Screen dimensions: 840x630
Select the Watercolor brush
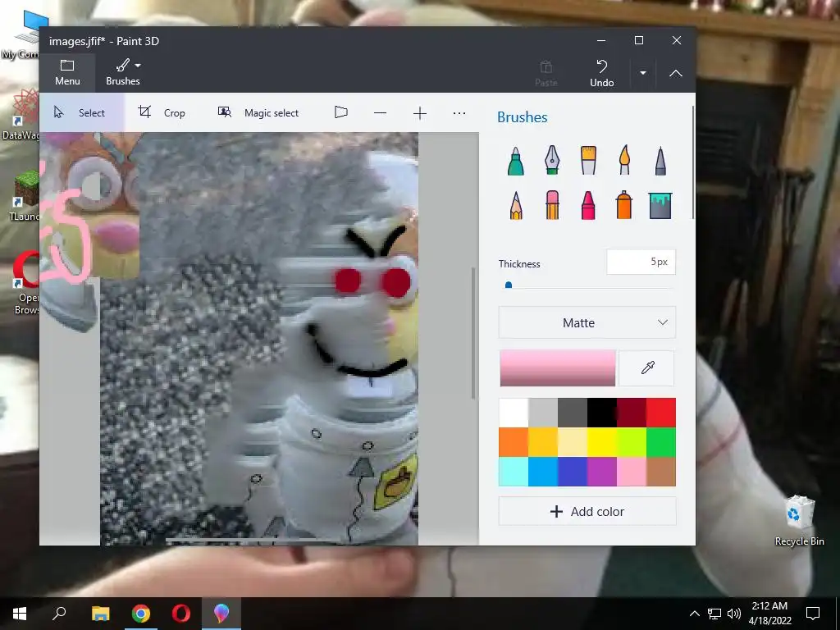tap(624, 161)
